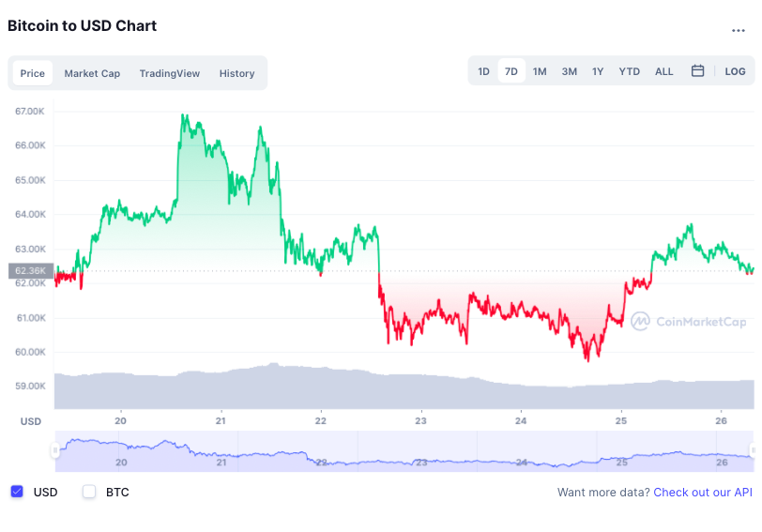Open the calendar date range picker
Image resolution: width=762 pixels, height=532 pixels.
tap(697, 71)
